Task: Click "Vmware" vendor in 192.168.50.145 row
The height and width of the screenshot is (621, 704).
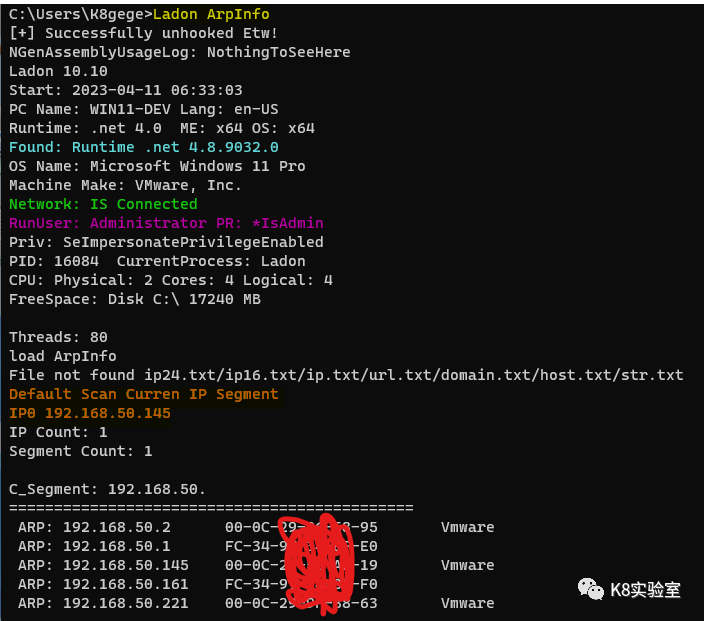Action: point(467,564)
